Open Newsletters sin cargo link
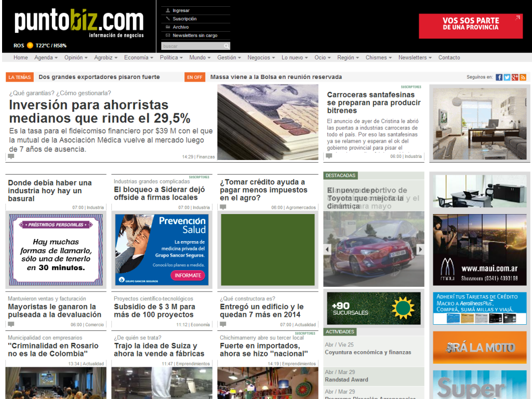 (195, 35)
